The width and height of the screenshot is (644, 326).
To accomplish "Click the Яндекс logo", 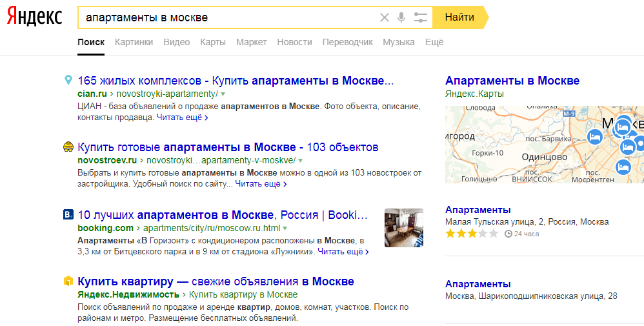I will (34, 17).
